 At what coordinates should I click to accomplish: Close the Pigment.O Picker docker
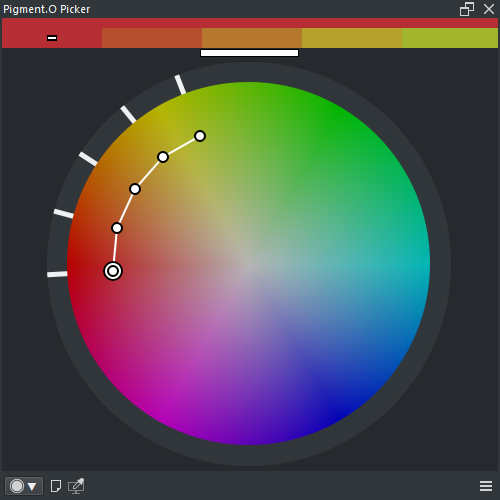pyautogui.click(x=489, y=9)
